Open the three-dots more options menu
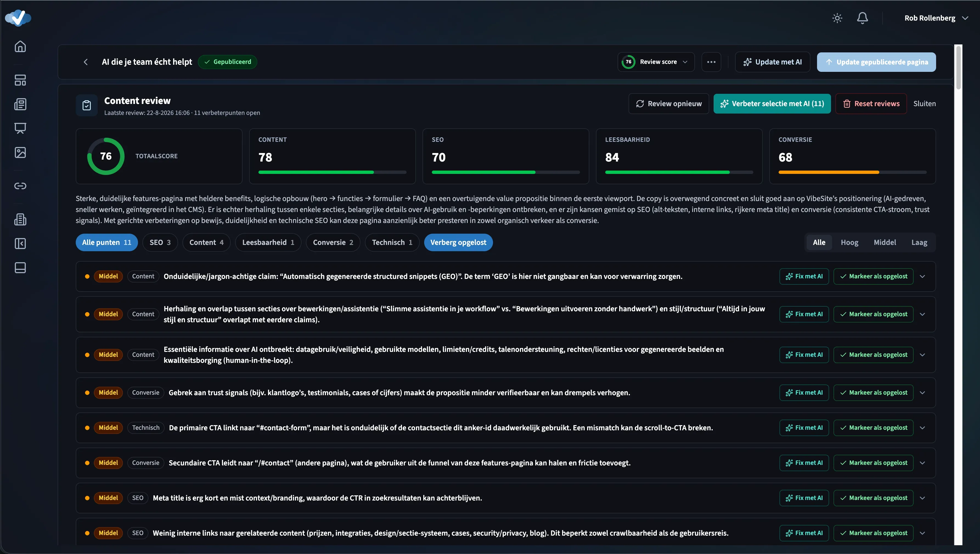This screenshot has width=980, height=554. coord(711,62)
